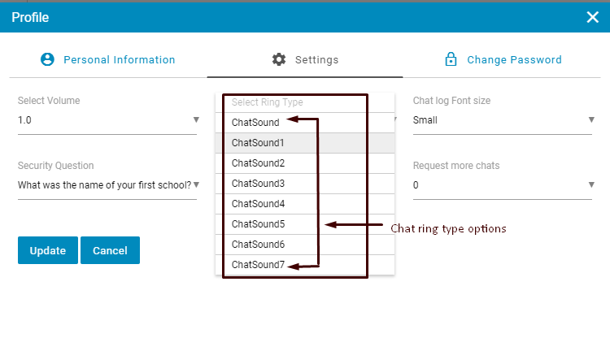Select ChatSound1 ring type option

click(258, 143)
